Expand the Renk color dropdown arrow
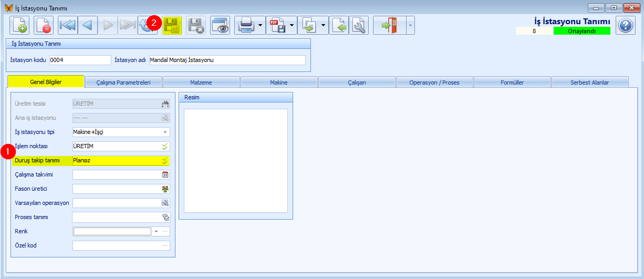 (156, 231)
